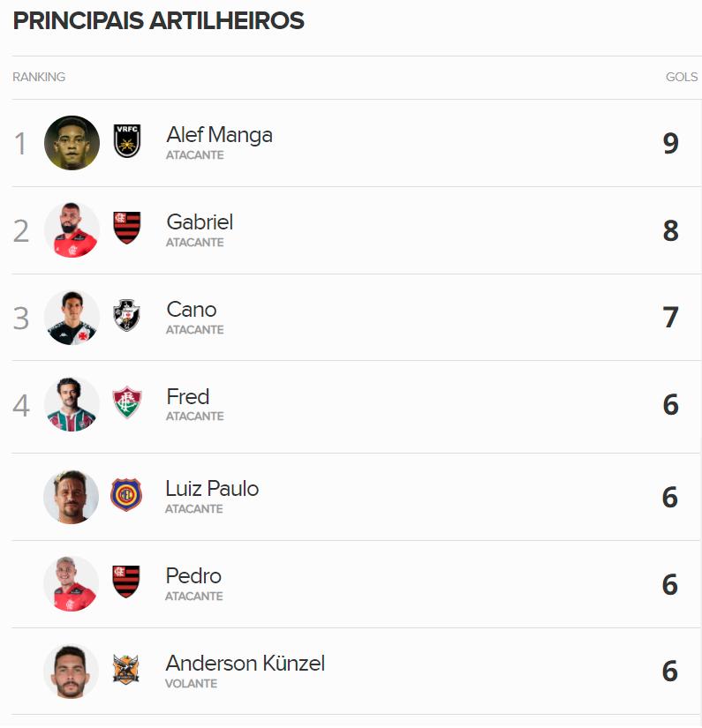Click the Gabriel player name
This screenshot has height=728, width=702.
click(200, 222)
